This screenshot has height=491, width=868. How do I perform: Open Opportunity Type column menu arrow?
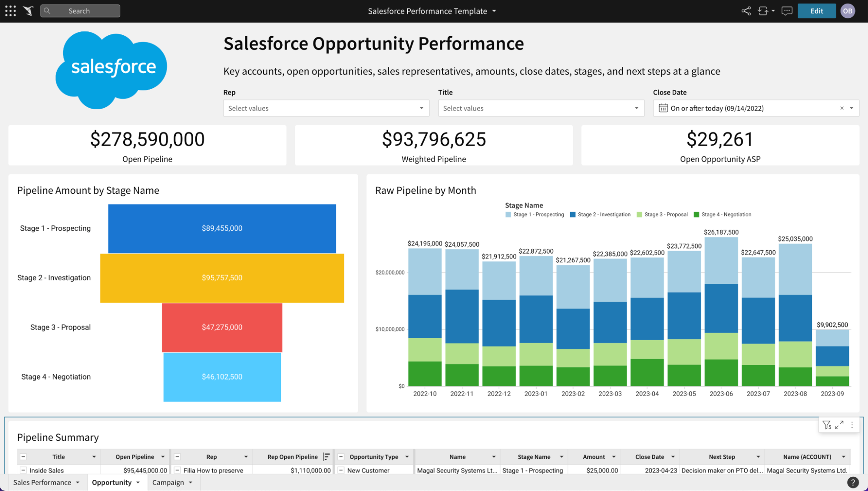[x=407, y=457]
